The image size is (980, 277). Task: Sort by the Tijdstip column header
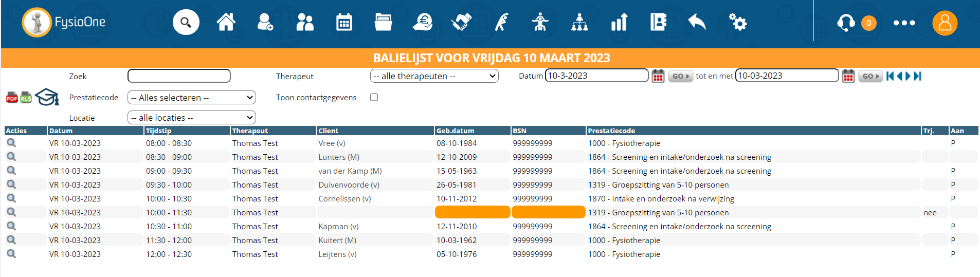coord(158,131)
